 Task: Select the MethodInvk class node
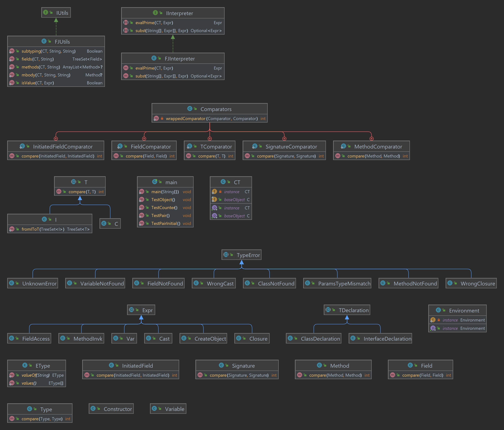click(x=81, y=339)
